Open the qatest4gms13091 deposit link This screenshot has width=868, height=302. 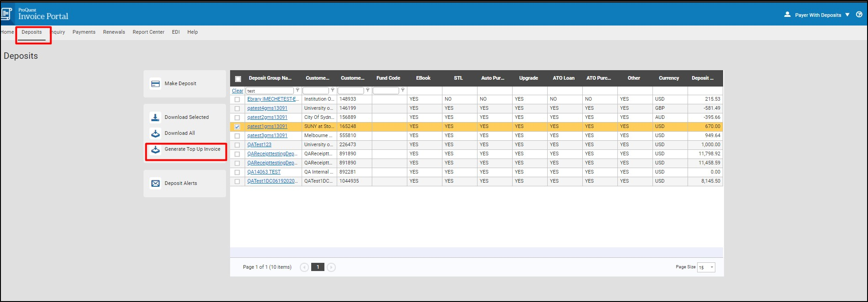[267, 108]
